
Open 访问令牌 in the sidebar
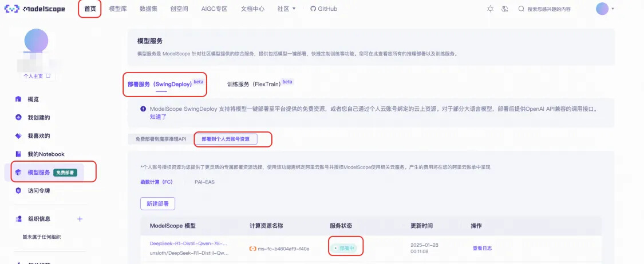coord(38,191)
